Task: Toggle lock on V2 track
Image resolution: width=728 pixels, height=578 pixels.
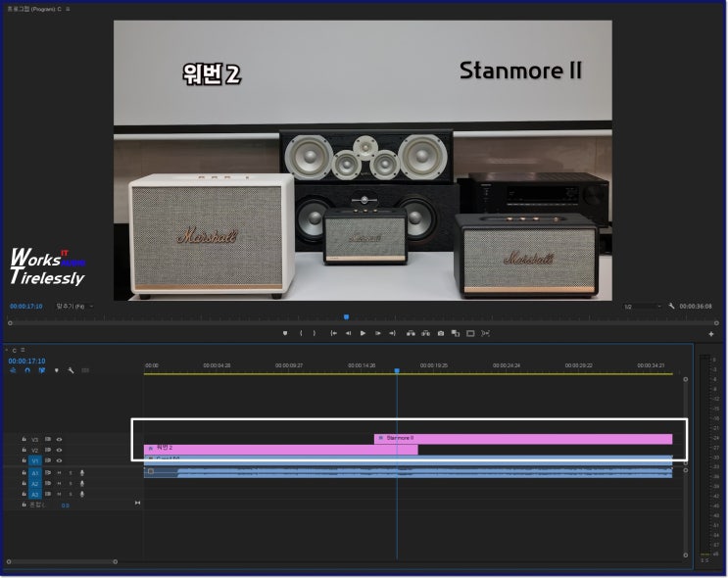Action: pyautogui.click(x=24, y=450)
